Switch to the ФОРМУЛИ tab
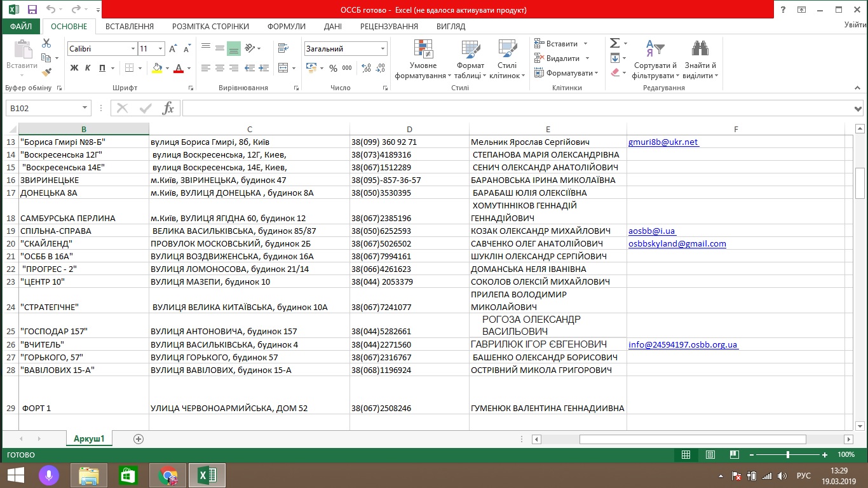Viewport: 868px width, 488px height. click(287, 27)
